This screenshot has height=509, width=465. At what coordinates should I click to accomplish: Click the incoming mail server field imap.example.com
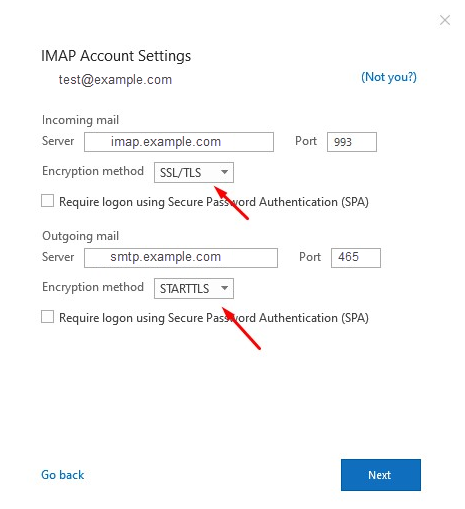179,142
